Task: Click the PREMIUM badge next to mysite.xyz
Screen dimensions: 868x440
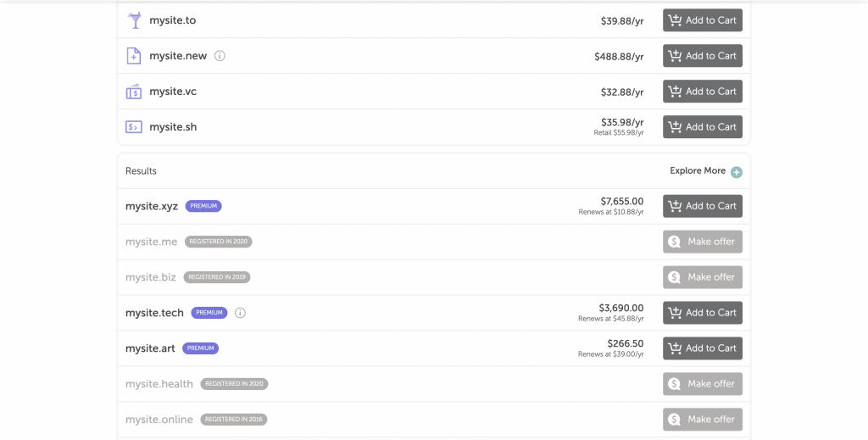Action: pos(203,206)
